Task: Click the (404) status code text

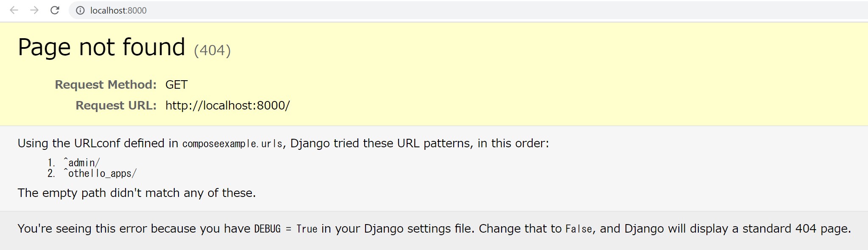Action: pyautogui.click(x=212, y=50)
